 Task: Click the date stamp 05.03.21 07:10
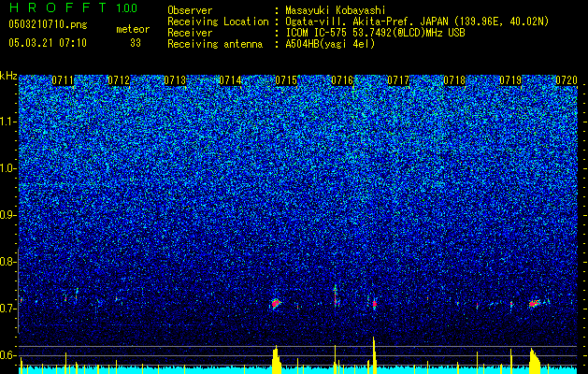(x=48, y=43)
